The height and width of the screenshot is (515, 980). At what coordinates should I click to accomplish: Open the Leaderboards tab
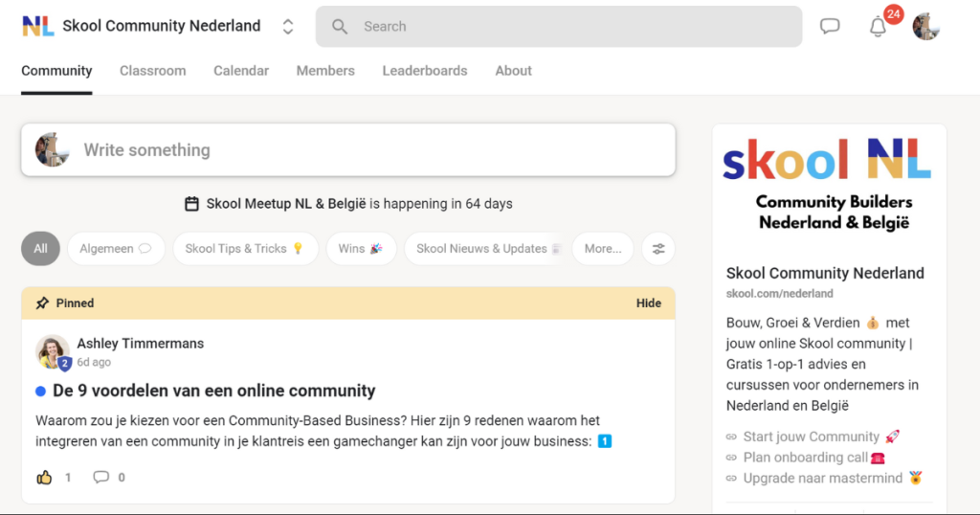click(425, 71)
